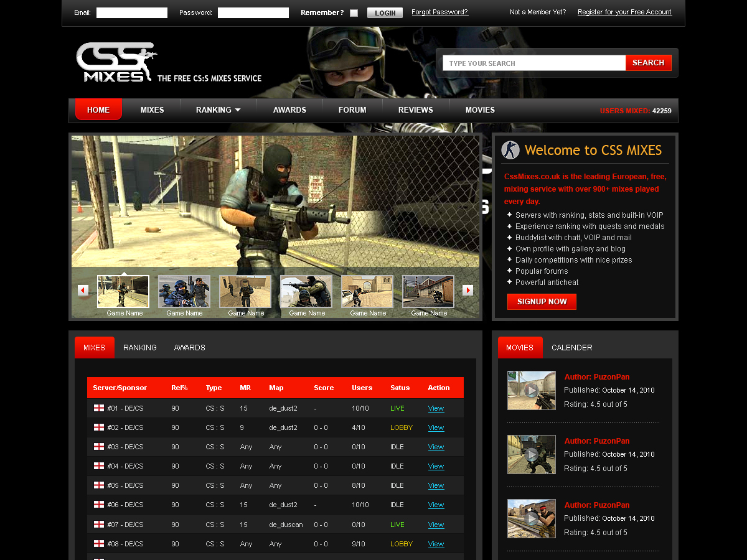Click the de_duscan map cell
This screenshot has width=747, height=560.
pos(286,525)
